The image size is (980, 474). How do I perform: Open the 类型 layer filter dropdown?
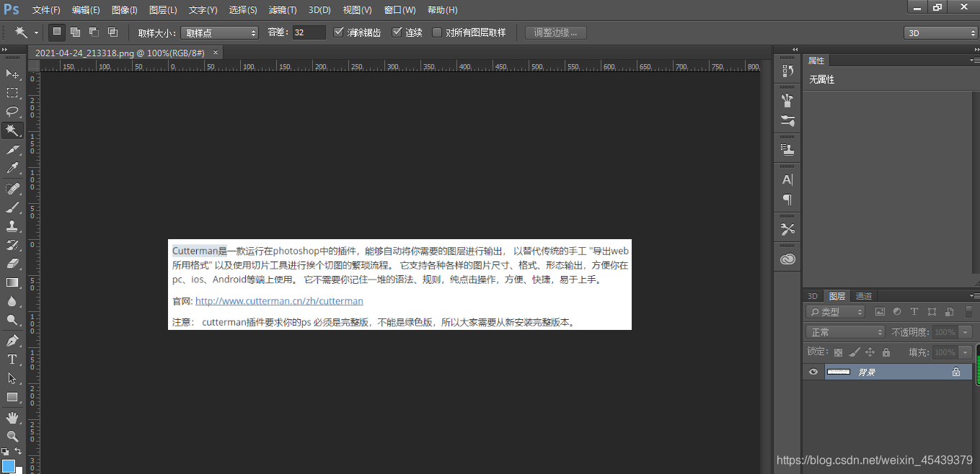coord(836,312)
